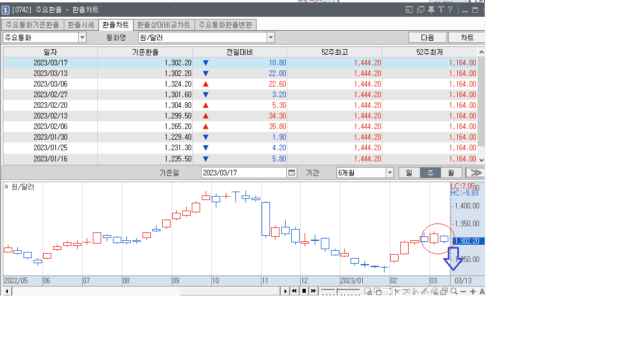This screenshot has width=644, height=362.
Task: Switch to the 환율시세 tab
Action: point(82,25)
